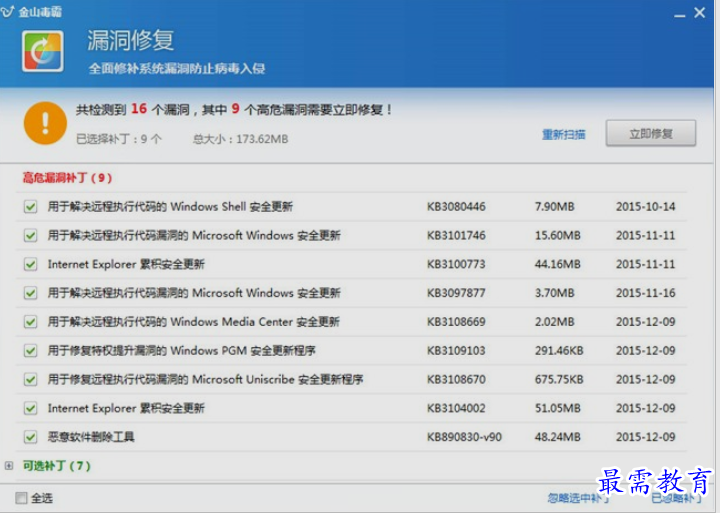Uncheck the KB3080446 Windows Shell patch
Image resolution: width=720 pixels, height=513 pixels.
click(x=31, y=207)
